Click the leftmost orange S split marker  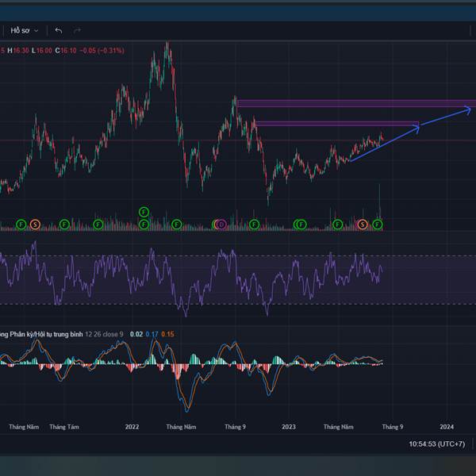[x=35, y=225]
